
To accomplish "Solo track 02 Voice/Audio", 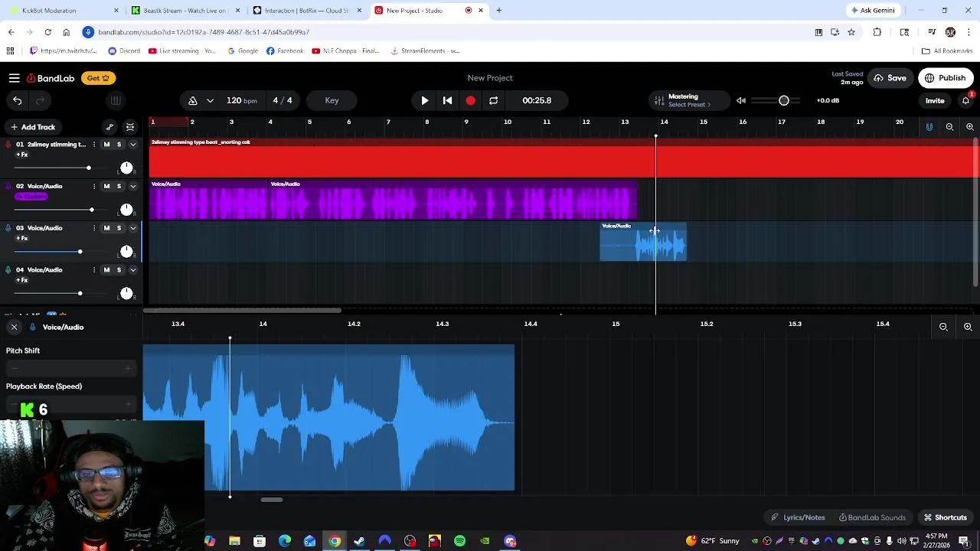I will [x=119, y=186].
